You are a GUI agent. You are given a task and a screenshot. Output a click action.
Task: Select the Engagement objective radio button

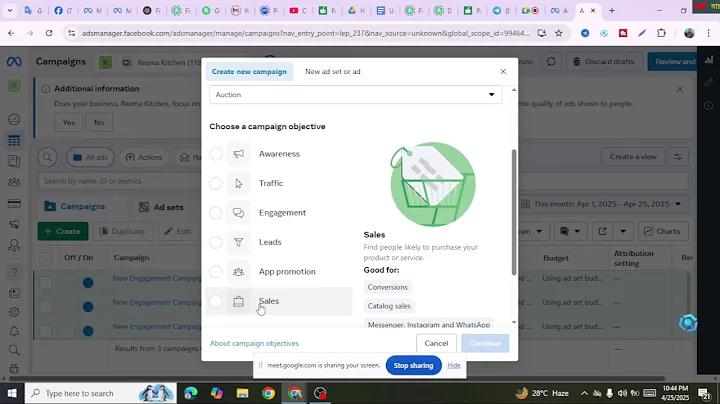pyautogui.click(x=216, y=213)
